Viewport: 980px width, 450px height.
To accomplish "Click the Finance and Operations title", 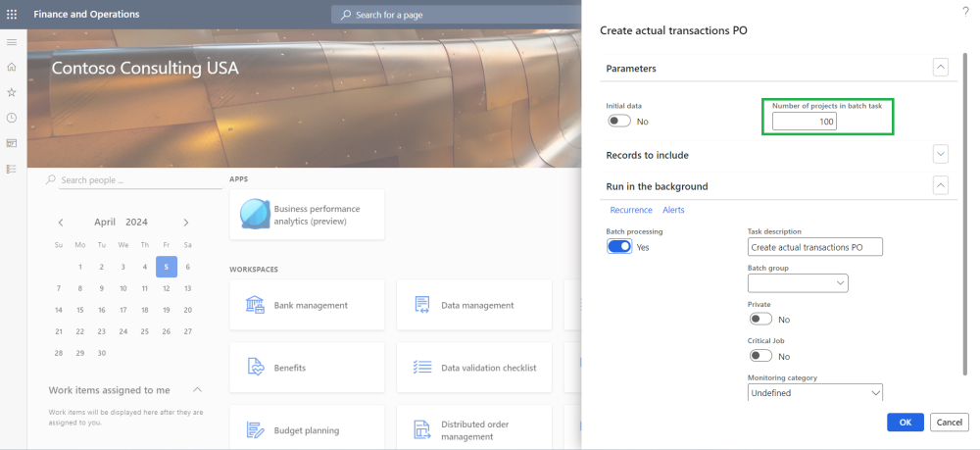I will click(86, 15).
